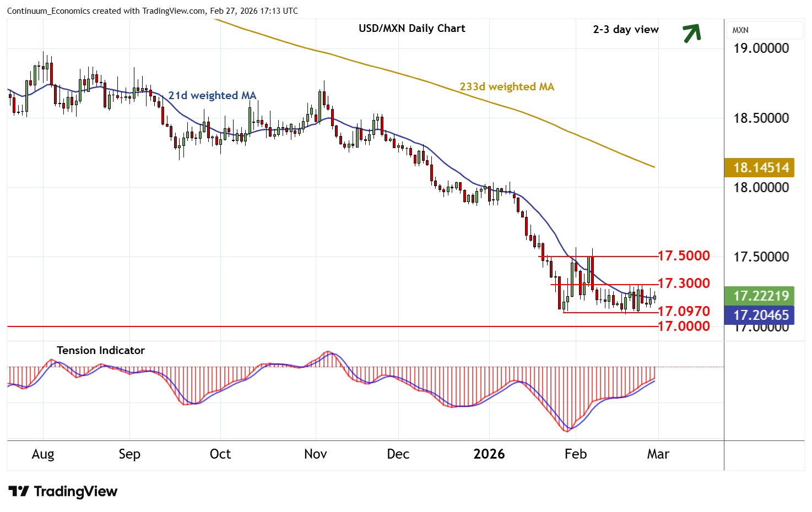Click the 2026 label on time axis
The width and height of the screenshot is (812, 512).
[489, 454]
